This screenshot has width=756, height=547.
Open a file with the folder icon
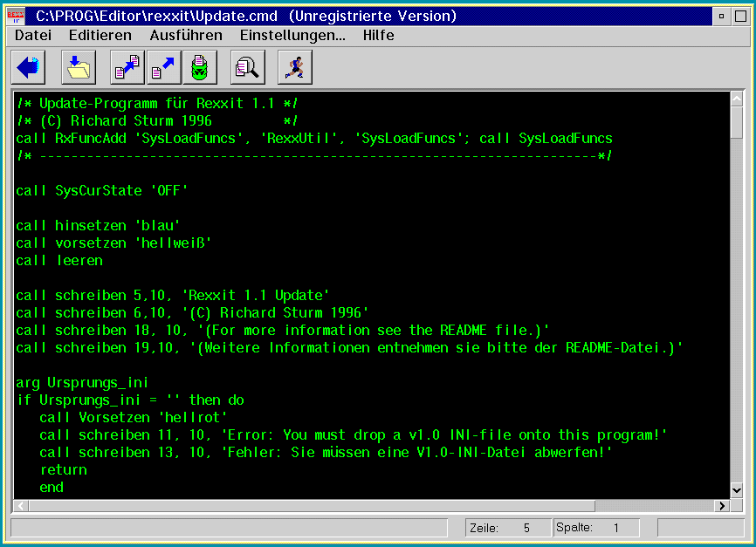(x=79, y=67)
